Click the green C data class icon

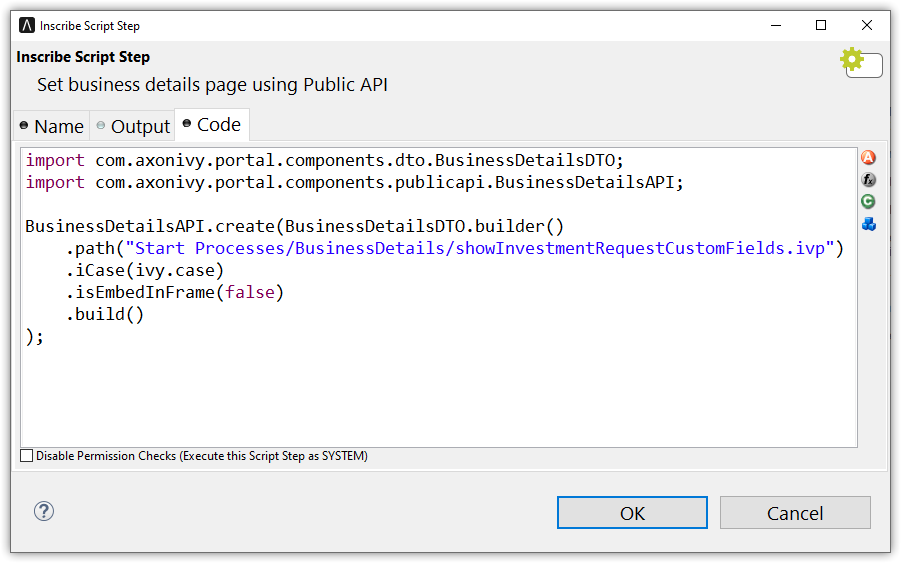(869, 202)
